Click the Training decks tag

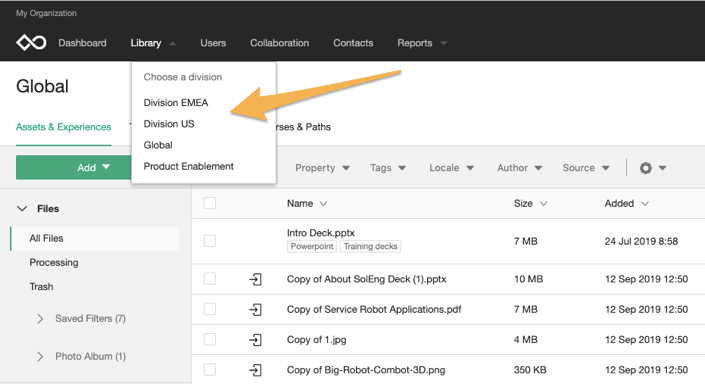pos(370,246)
